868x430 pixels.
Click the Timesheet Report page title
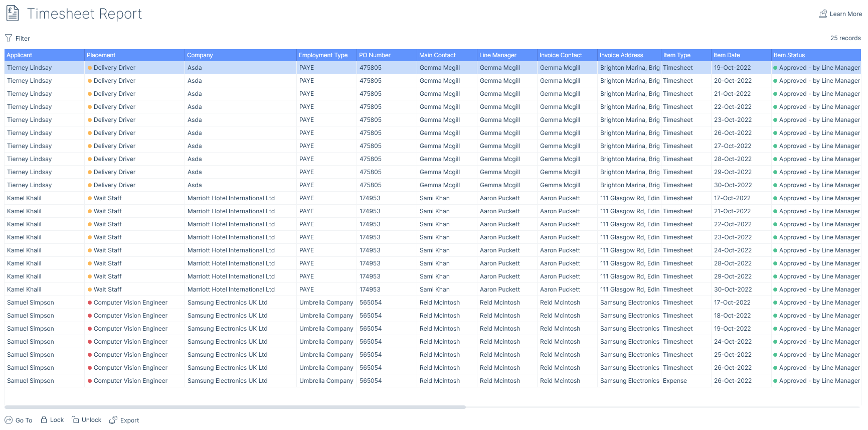[x=84, y=14]
